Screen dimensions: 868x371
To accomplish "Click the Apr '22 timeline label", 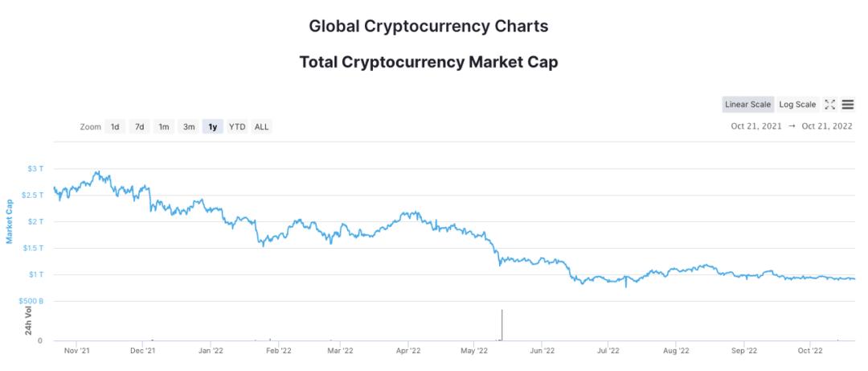I will click(x=408, y=351).
